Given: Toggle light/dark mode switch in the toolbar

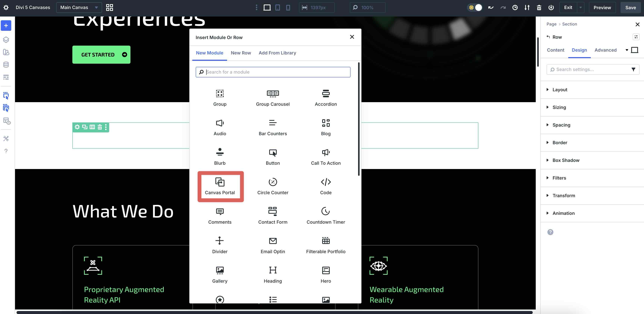Looking at the screenshot, I should [x=474, y=8].
